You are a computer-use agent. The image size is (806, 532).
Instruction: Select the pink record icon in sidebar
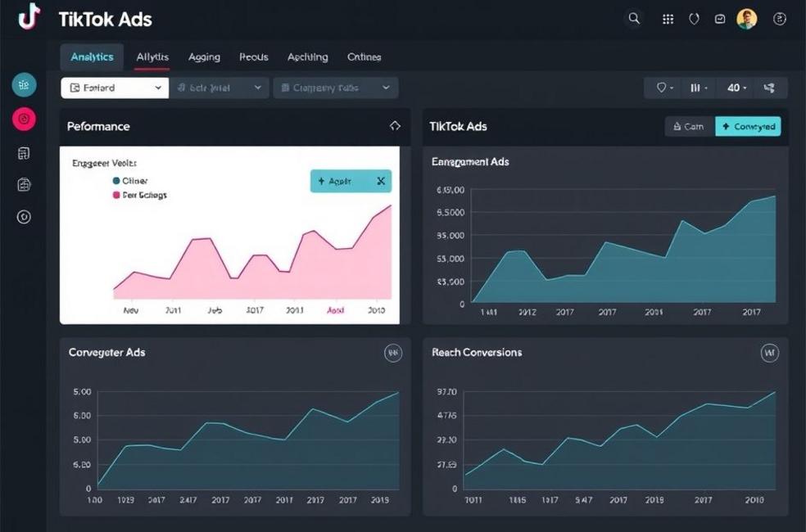pyautogui.click(x=24, y=119)
